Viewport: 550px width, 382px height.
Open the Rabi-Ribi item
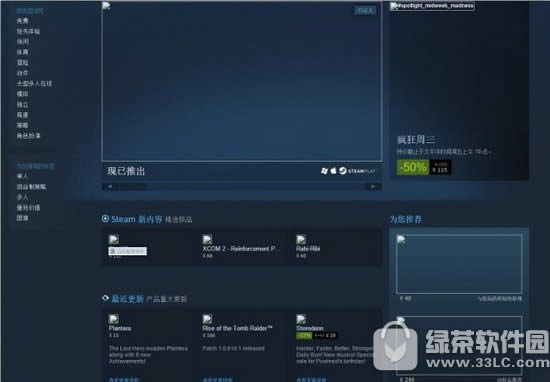point(308,249)
